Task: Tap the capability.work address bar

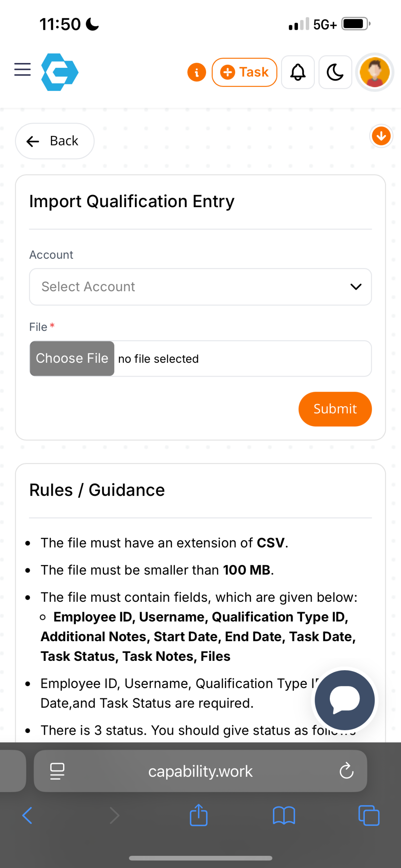Action: pyautogui.click(x=200, y=771)
